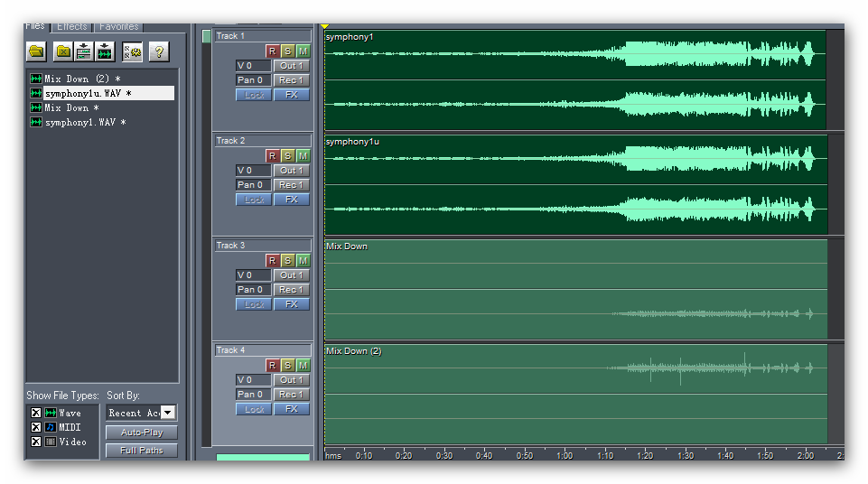Uncheck the MIDI file type checkbox
This screenshot has height=484, width=868.
pyautogui.click(x=36, y=427)
